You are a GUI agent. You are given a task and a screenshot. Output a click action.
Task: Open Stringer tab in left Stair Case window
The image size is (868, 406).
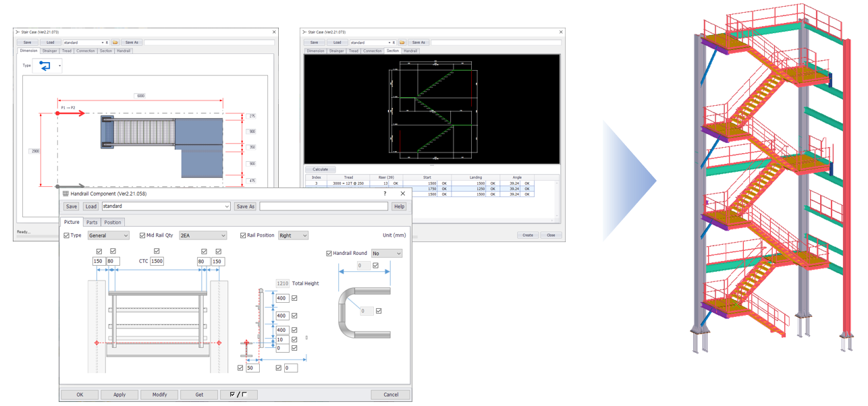49,51
